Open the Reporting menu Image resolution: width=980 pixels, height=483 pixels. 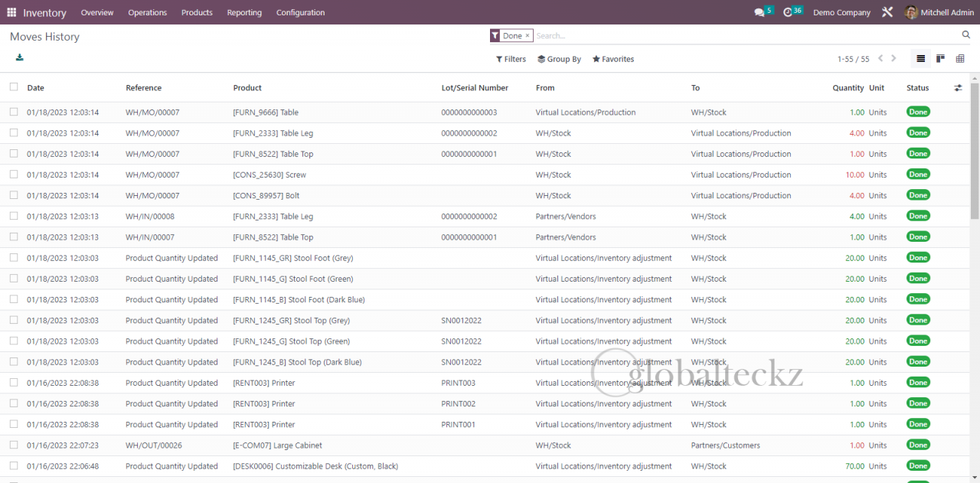[244, 12]
